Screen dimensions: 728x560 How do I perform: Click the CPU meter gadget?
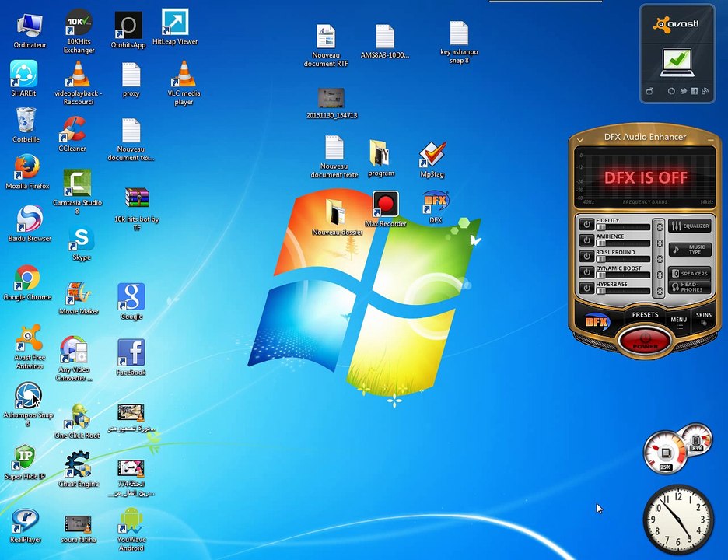[x=665, y=452]
